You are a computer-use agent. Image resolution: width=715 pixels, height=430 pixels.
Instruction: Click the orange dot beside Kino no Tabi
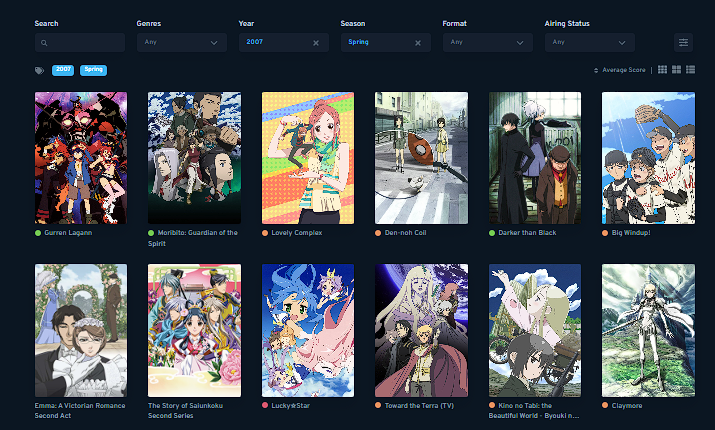click(x=492, y=405)
